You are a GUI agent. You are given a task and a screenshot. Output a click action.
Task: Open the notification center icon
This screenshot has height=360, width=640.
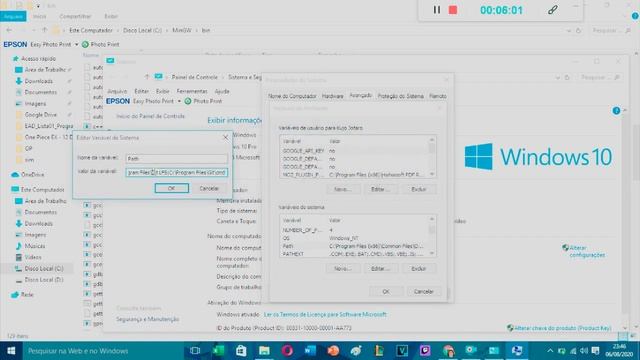coord(596,351)
